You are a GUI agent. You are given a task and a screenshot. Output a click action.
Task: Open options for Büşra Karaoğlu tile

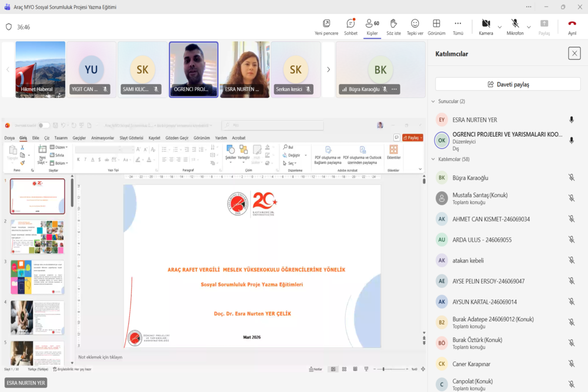394,89
